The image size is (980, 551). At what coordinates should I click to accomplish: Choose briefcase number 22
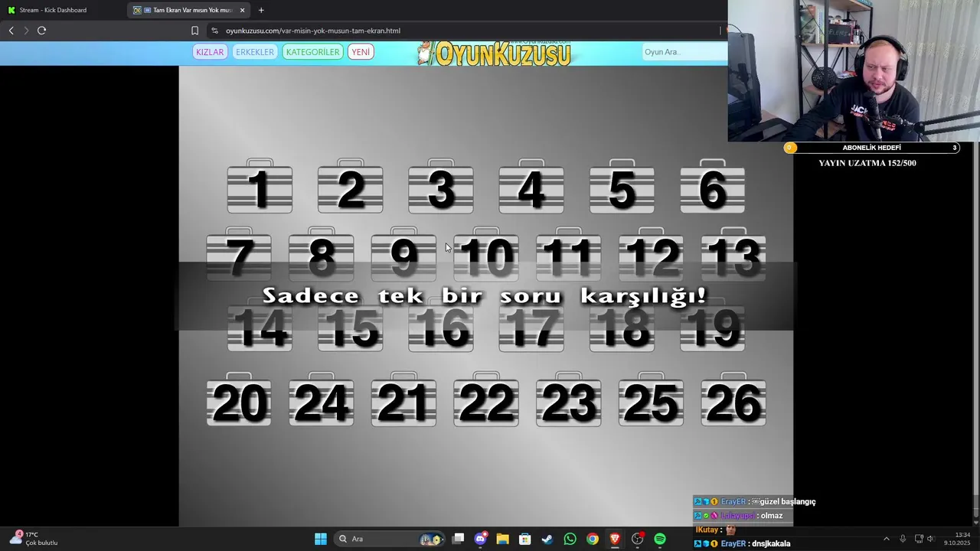[486, 399]
